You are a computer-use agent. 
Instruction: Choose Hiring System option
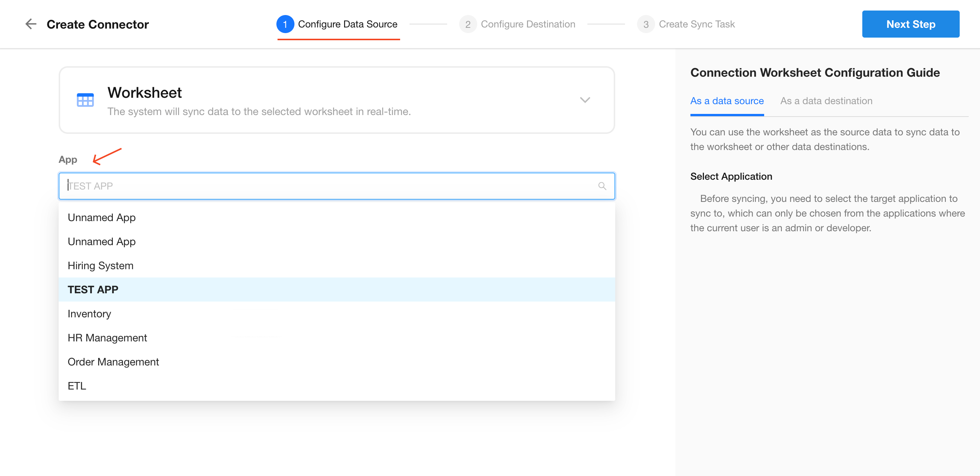coord(100,265)
